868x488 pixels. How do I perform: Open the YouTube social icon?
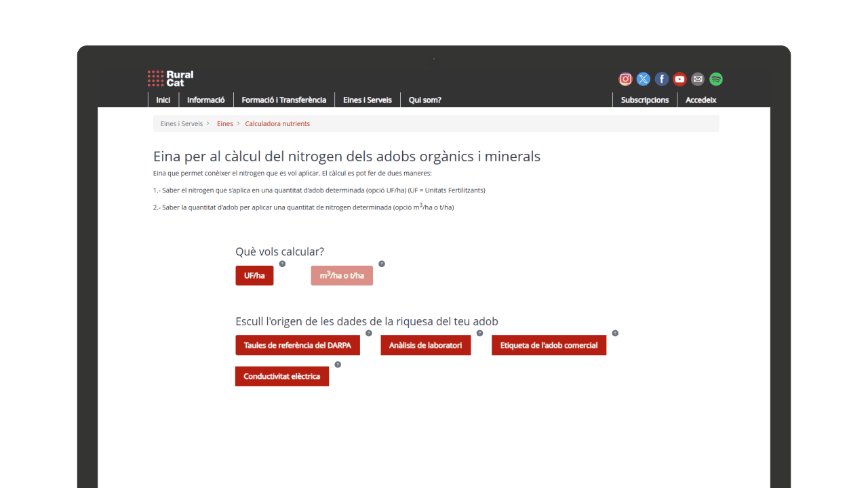679,79
